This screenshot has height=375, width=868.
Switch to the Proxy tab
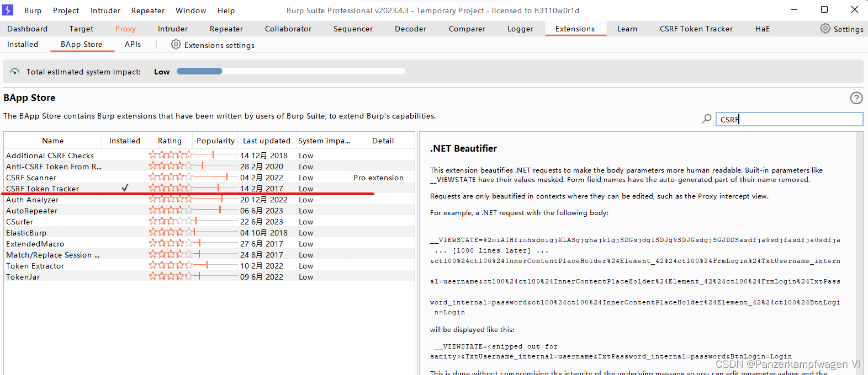pyautogui.click(x=125, y=29)
